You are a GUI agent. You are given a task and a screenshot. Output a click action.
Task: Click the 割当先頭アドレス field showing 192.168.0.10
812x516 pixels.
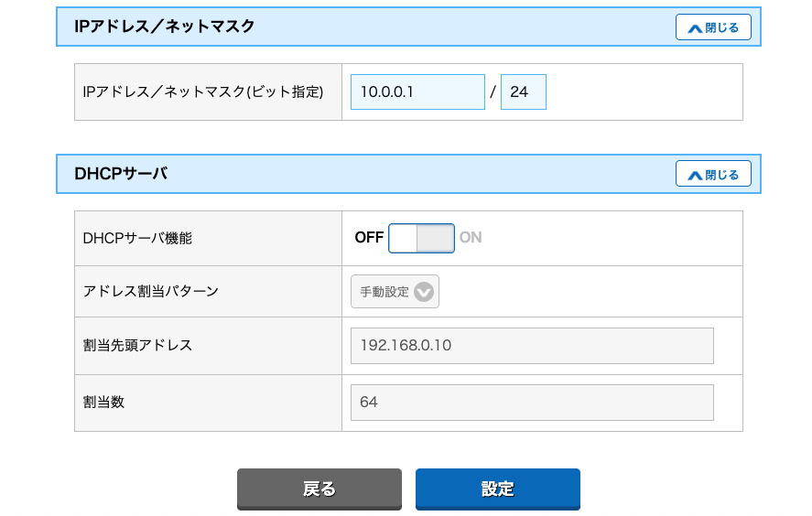531,346
